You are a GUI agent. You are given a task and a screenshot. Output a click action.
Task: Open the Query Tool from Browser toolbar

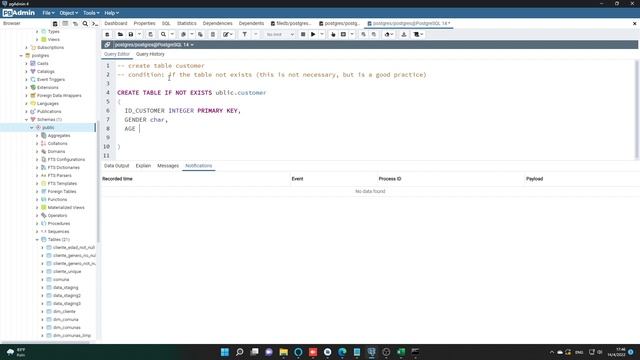(x=55, y=24)
